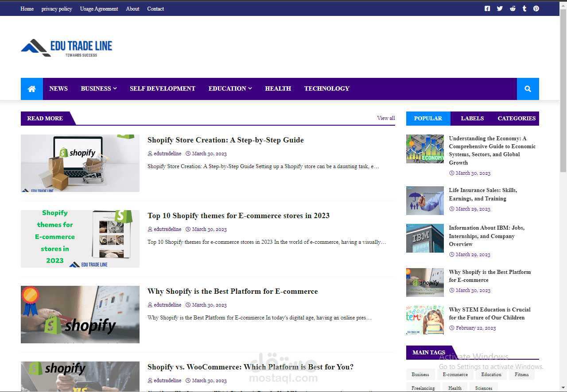Open the Technology menu item
The height and width of the screenshot is (392, 567).
point(327,89)
